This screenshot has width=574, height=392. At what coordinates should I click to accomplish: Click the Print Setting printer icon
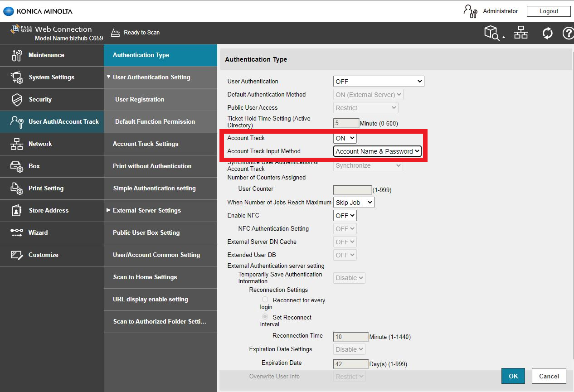point(17,189)
